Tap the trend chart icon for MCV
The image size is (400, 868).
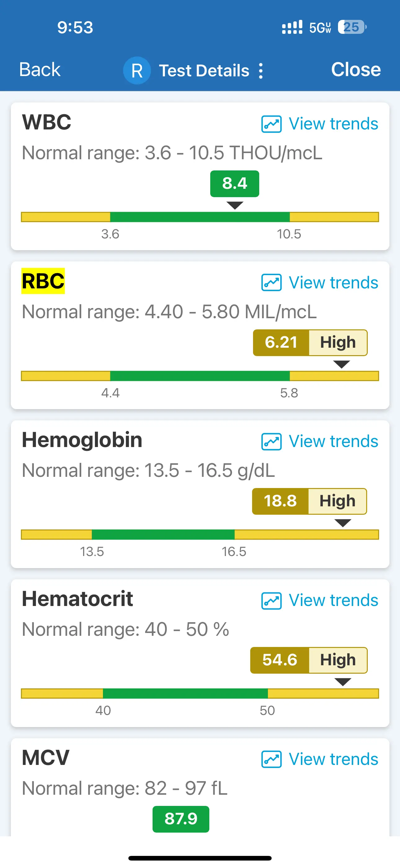pos(271,759)
